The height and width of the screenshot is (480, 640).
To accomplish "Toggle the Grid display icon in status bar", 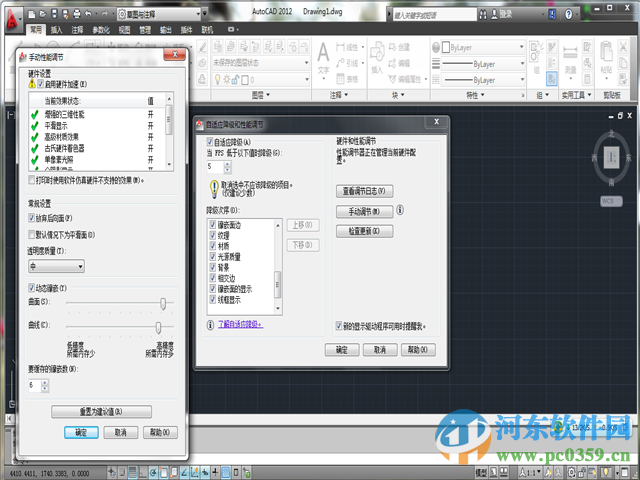I will click(132, 472).
